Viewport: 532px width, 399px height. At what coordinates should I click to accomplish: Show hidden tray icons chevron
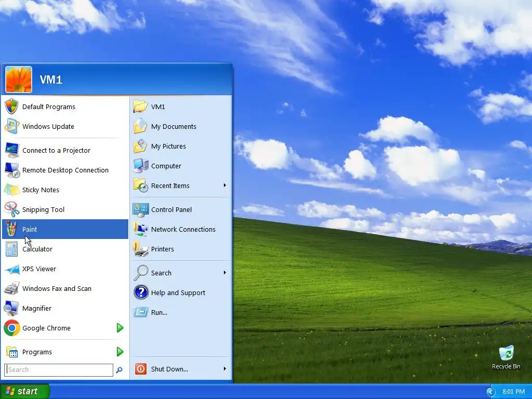tap(490, 392)
